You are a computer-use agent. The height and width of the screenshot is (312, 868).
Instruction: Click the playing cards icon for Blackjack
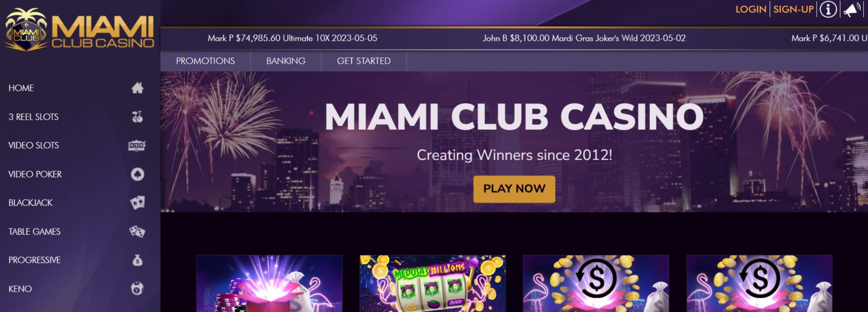137,202
